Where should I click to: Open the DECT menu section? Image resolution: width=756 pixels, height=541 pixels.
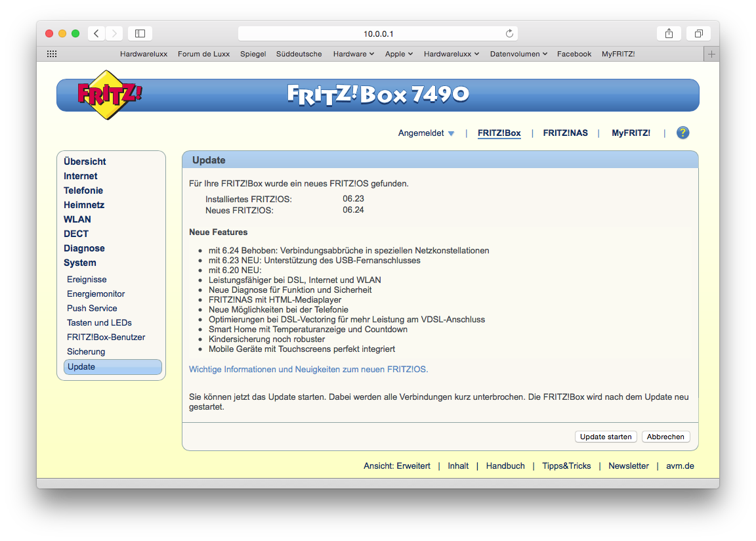(76, 234)
